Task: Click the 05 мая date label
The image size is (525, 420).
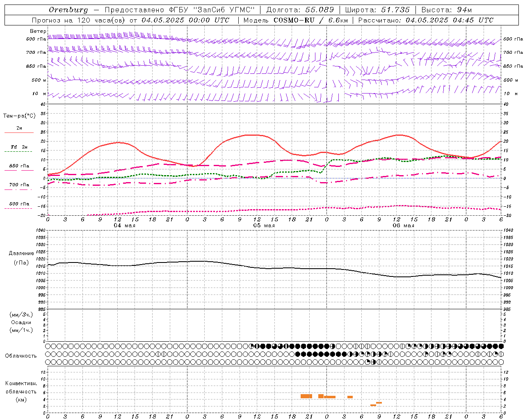Action: 264,226
